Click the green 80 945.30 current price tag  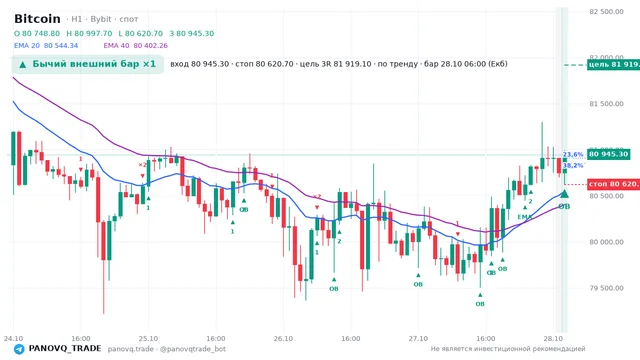pos(608,154)
